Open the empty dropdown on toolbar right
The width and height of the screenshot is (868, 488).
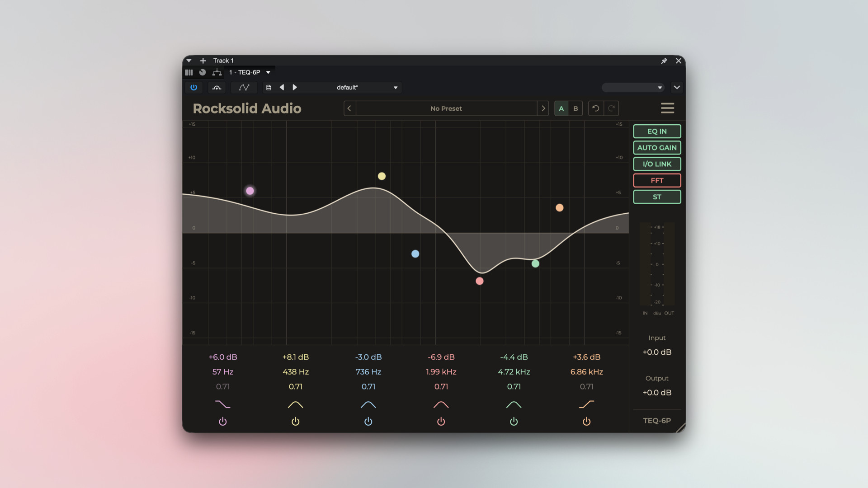pyautogui.click(x=632, y=88)
